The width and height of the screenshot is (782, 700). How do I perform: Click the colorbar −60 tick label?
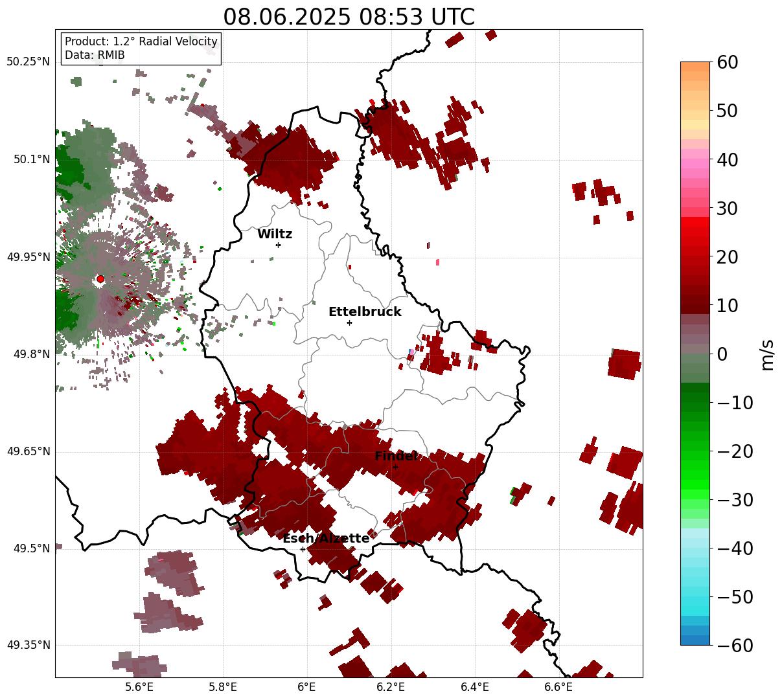tap(735, 645)
